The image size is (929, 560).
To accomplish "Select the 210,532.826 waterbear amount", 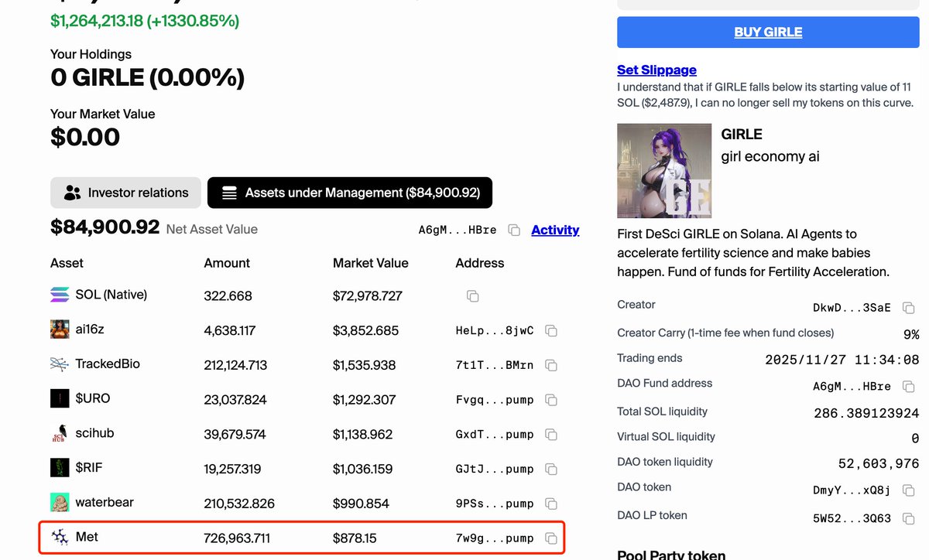I will [x=239, y=504].
